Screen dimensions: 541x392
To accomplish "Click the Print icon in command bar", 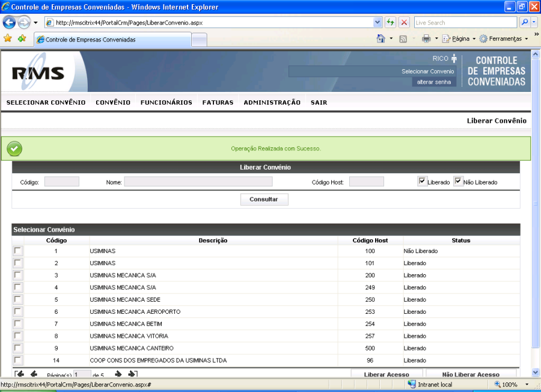I will (426, 38).
